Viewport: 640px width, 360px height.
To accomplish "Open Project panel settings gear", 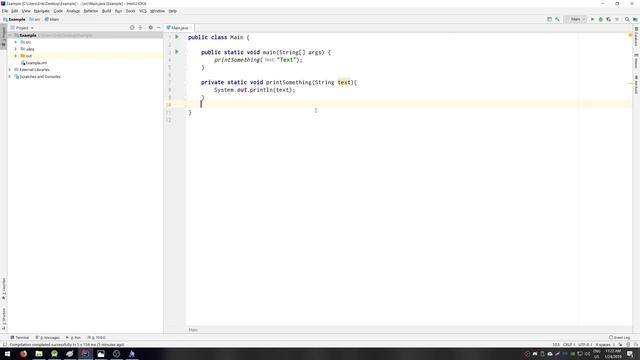I will [151, 27].
